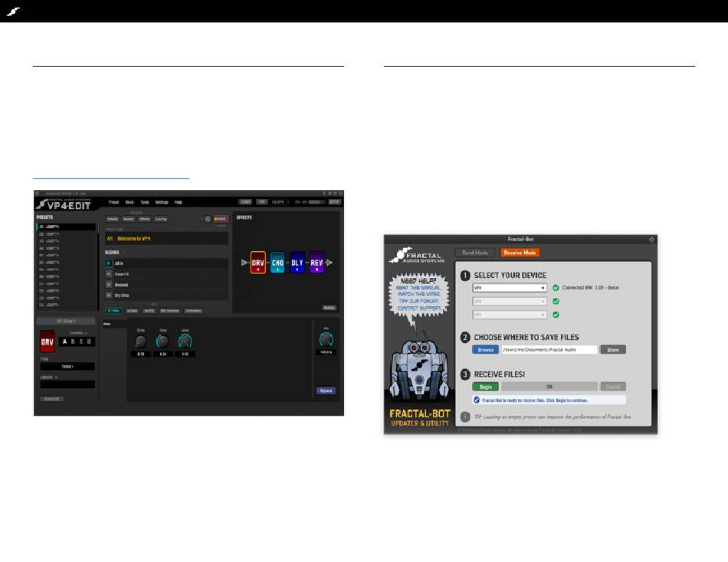
Task: Select the fourth scene number button
Action: tap(109, 295)
